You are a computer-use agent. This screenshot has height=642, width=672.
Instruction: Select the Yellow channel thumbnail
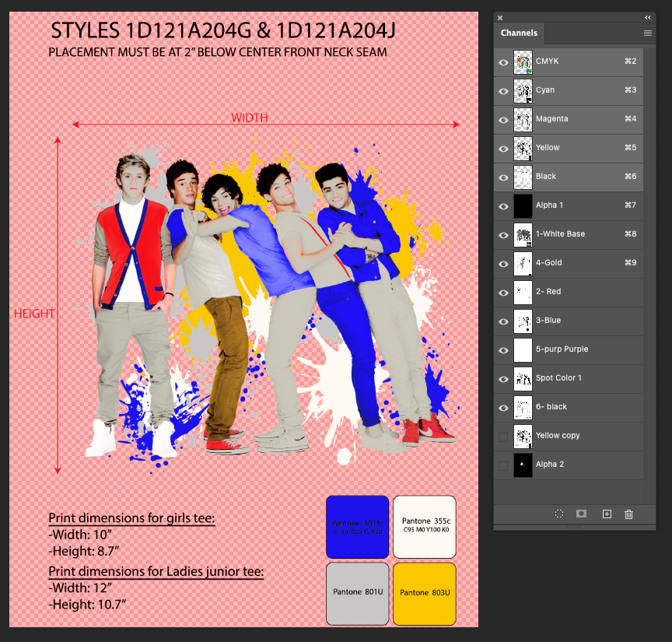pyautogui.click(x=523, y=149)
